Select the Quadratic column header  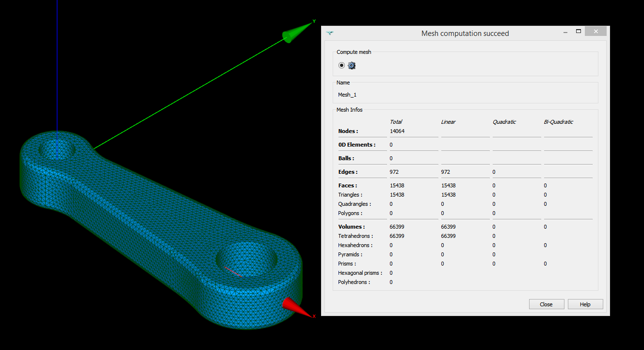(504, 122)
